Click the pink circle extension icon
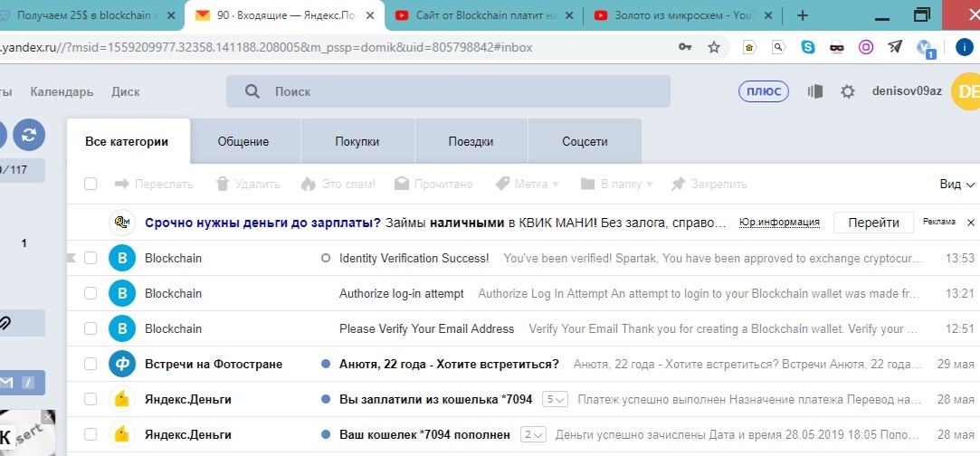This screenshot has height=456, width=980. [x=866, y=47]
